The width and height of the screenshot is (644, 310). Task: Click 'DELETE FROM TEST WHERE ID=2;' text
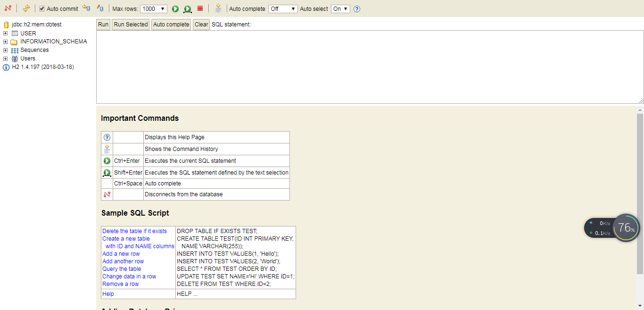tap(224, 284)
